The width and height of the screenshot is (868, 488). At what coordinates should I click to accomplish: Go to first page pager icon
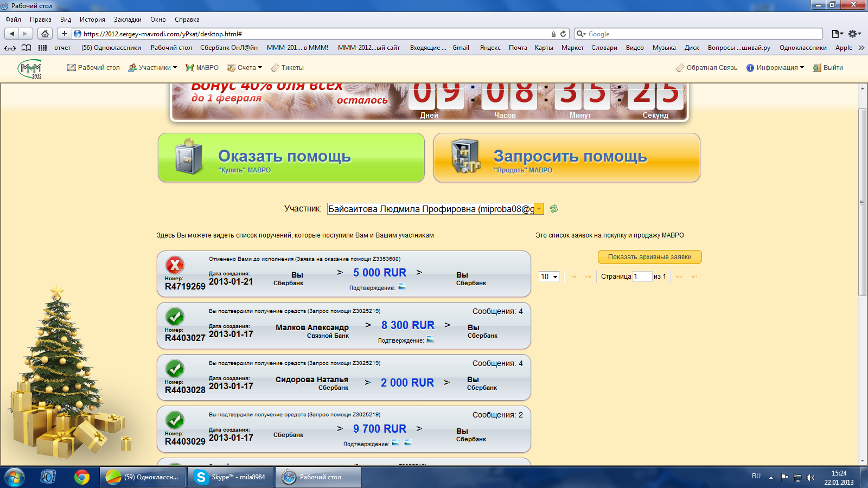573,277
